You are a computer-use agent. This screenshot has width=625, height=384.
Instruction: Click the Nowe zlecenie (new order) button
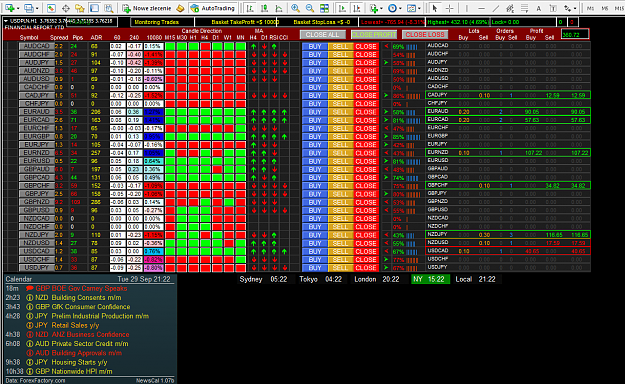pyautogui.click(x=147, y=8)
